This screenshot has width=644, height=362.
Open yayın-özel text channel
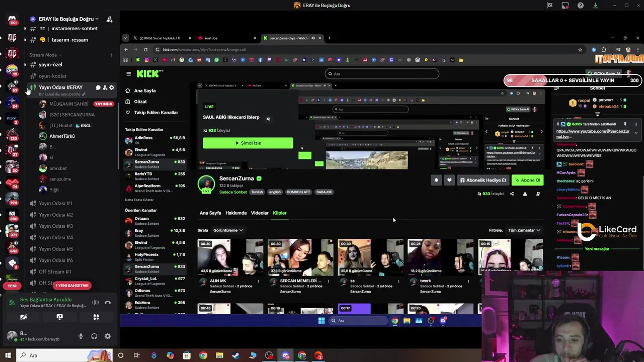50,64
